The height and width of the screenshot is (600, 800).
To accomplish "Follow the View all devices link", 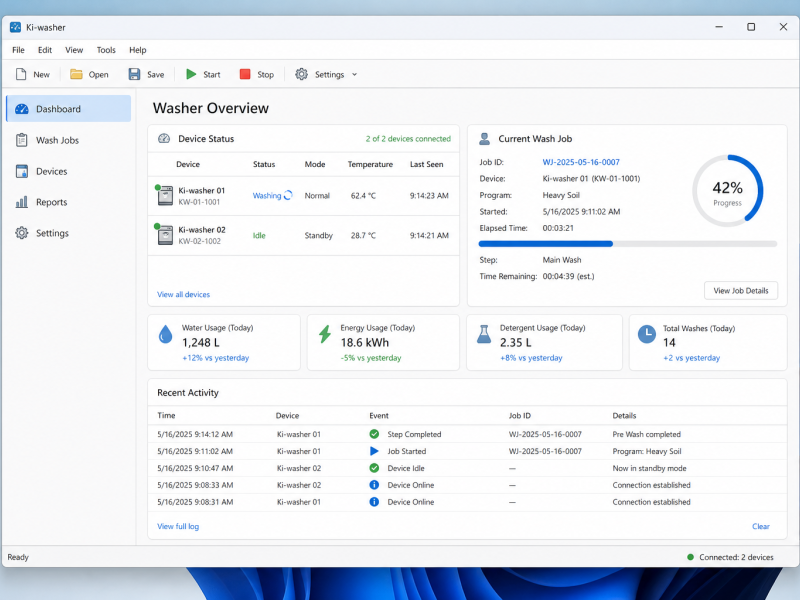I will tap(183, 294).
